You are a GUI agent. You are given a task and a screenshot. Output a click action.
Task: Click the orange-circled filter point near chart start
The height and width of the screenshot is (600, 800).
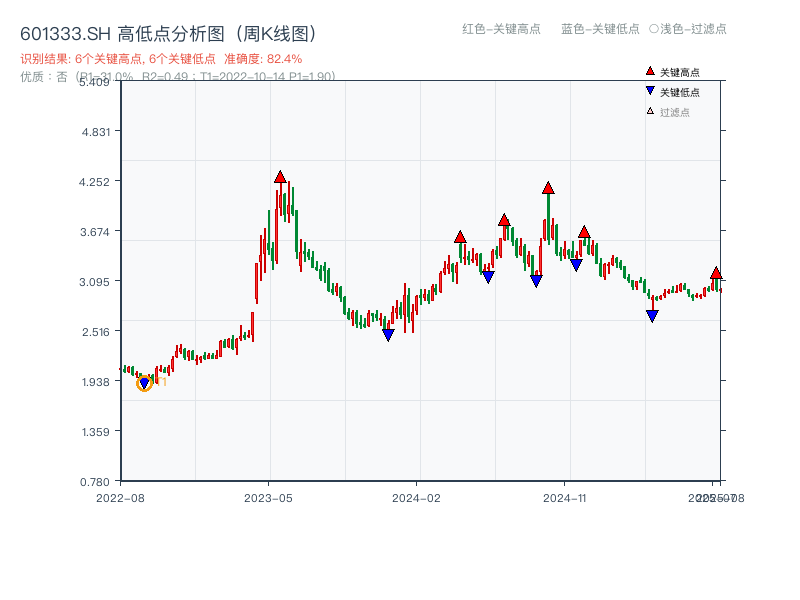pos(143,383)
